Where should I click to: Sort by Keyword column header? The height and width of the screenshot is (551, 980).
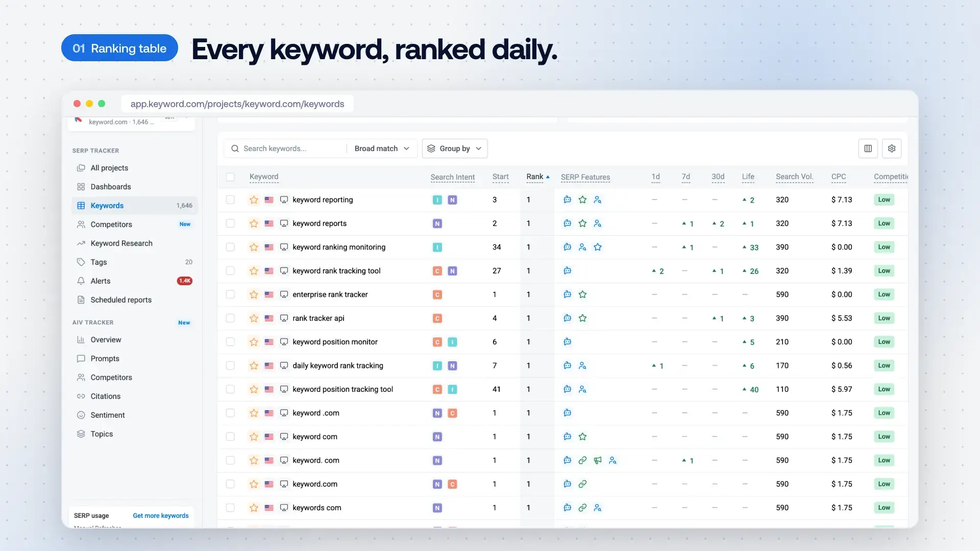point(264,177)
